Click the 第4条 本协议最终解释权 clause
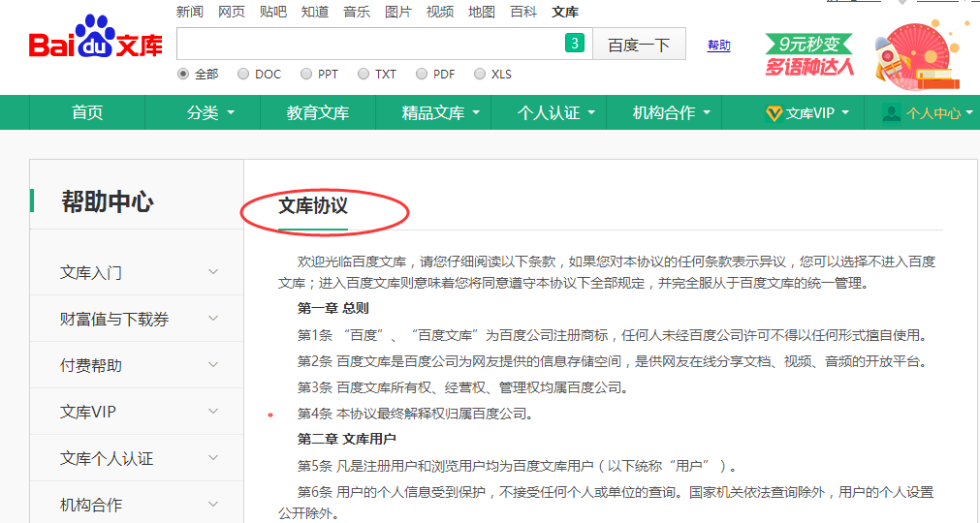980x523 pixels. coord(415,414)
